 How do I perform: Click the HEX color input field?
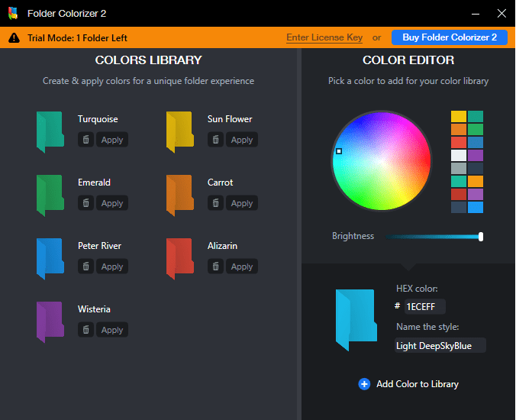tap(425, 306)
